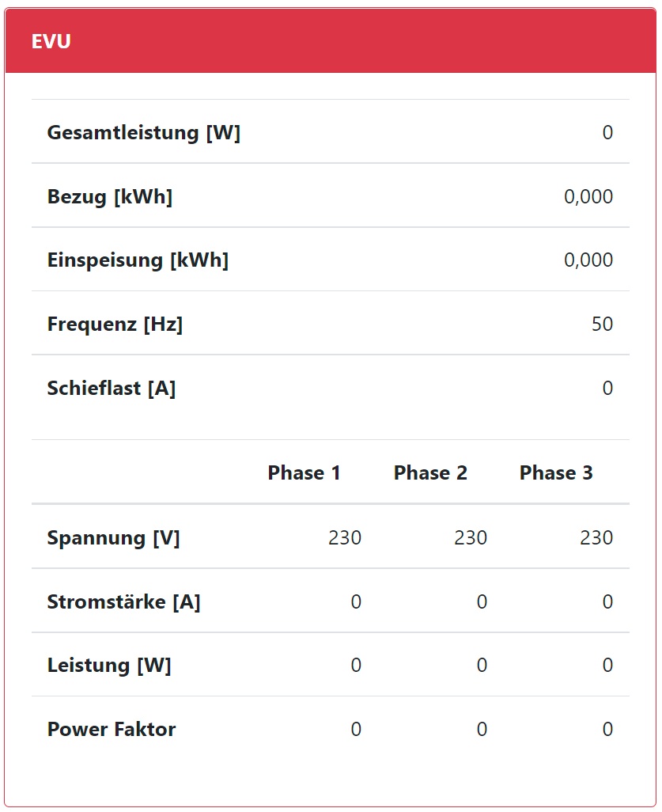Click the Phase 2 column header

(430, 473)
